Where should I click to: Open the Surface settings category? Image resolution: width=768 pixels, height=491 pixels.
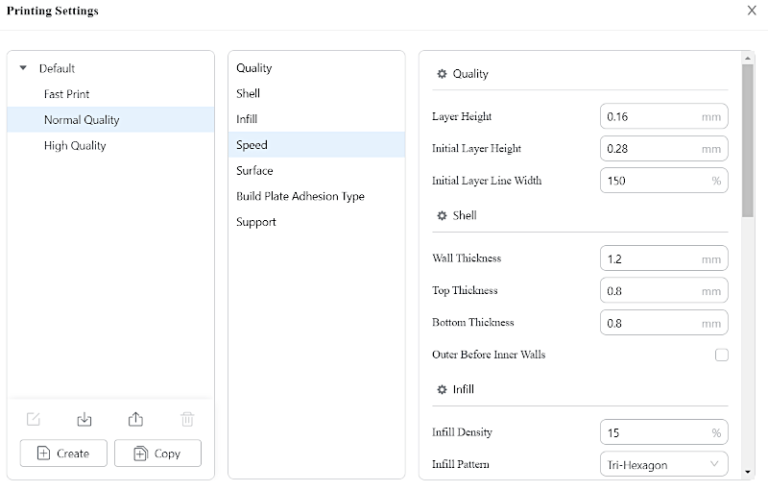255,171
